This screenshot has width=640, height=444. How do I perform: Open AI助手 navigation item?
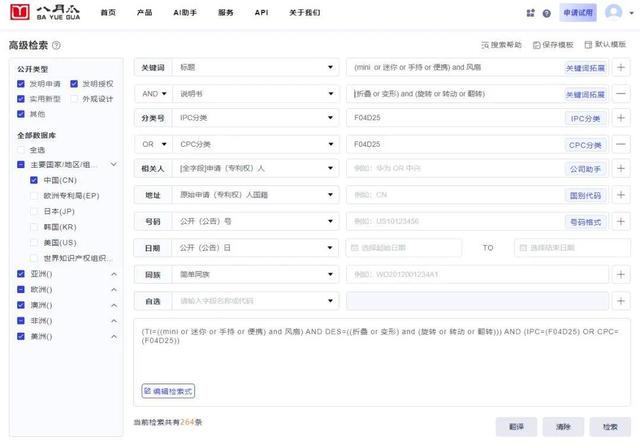tap(185, 13)
